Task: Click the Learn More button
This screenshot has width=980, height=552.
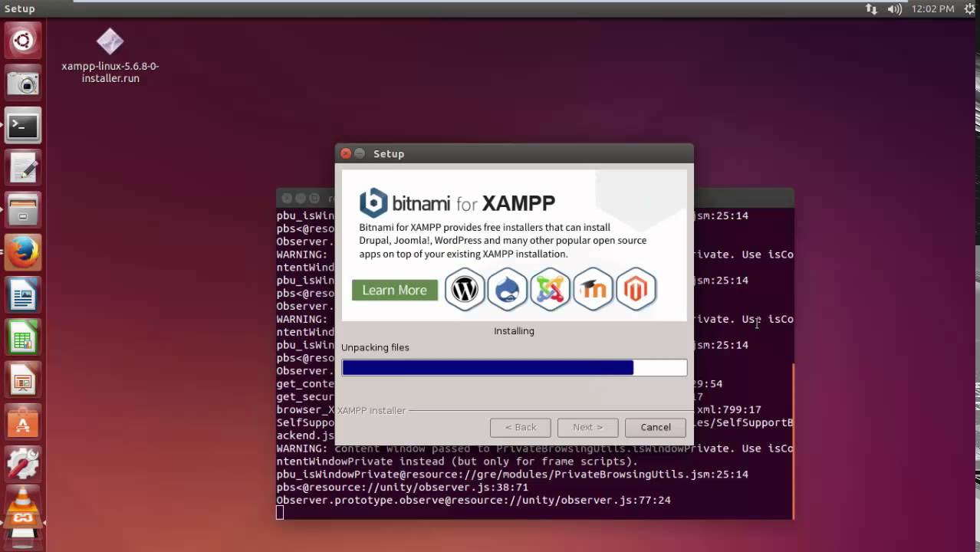Action: (395, 290)
